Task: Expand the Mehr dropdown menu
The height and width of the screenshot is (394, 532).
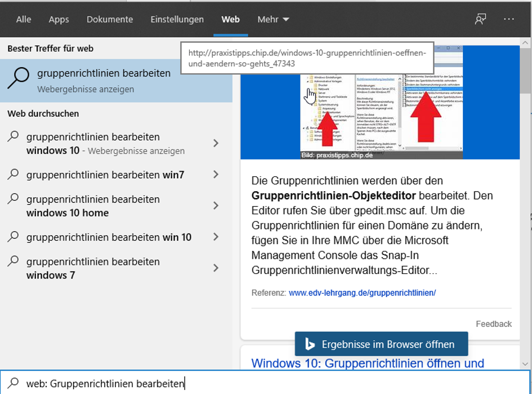Action: pyautogui.click(x=273, y=19)
